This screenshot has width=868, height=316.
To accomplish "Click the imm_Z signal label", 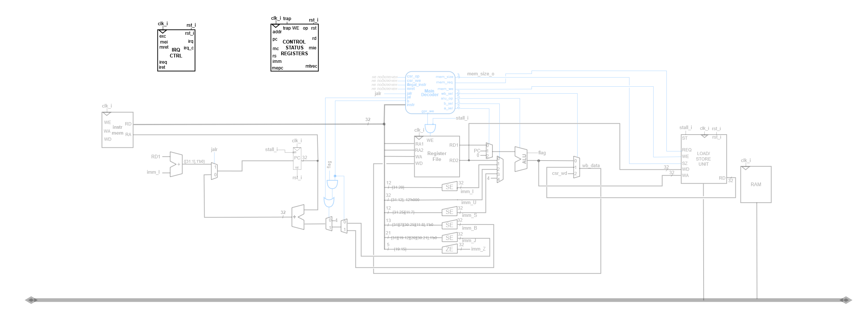I will pyautogui.click(x=478, y=249).
